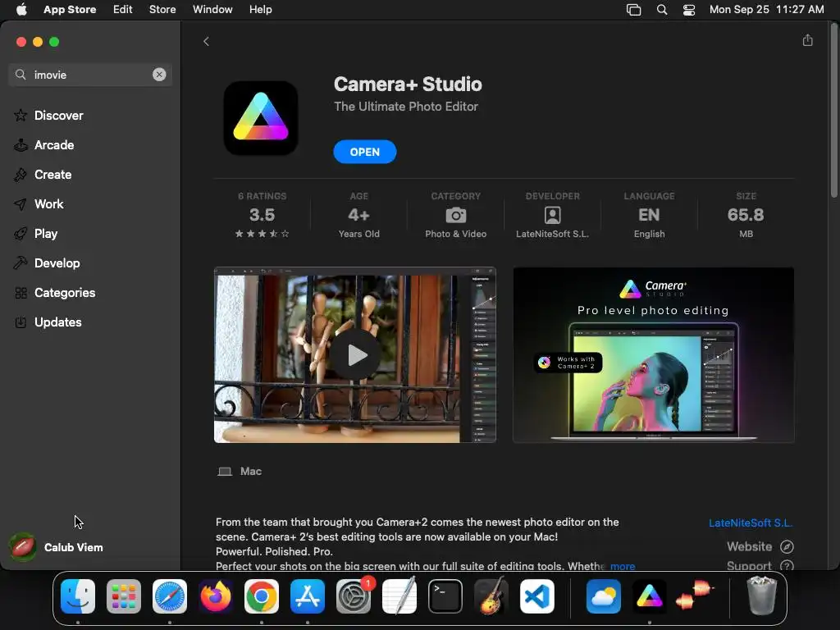840x630 pixels.
Task: Open the Window menu
Action: click(x=212, y=9)
